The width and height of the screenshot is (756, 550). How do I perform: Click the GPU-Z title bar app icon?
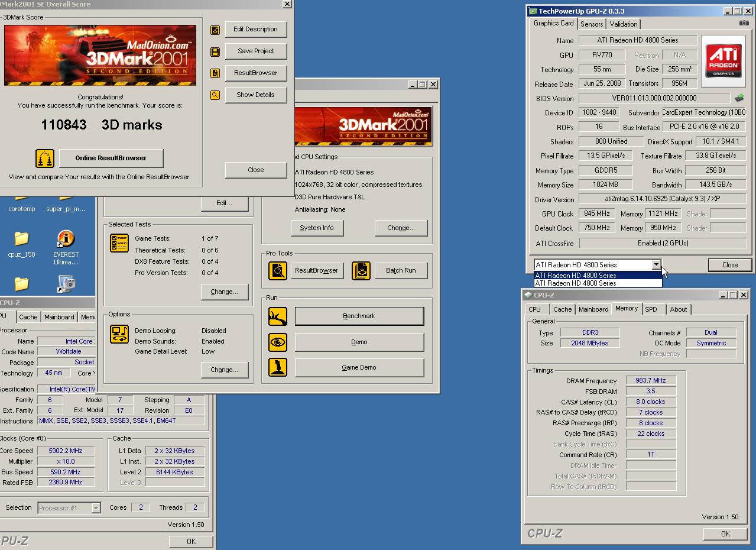point(533,11)
